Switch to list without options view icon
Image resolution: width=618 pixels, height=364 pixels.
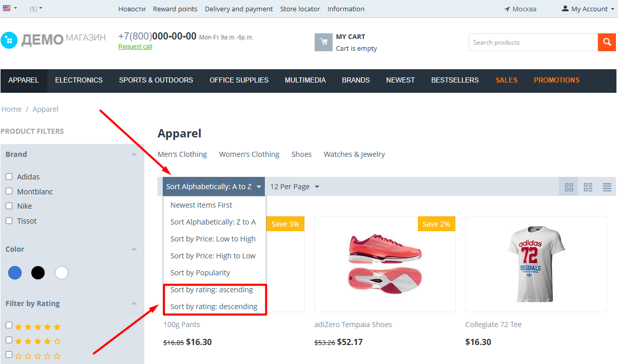tap(588, 187)
